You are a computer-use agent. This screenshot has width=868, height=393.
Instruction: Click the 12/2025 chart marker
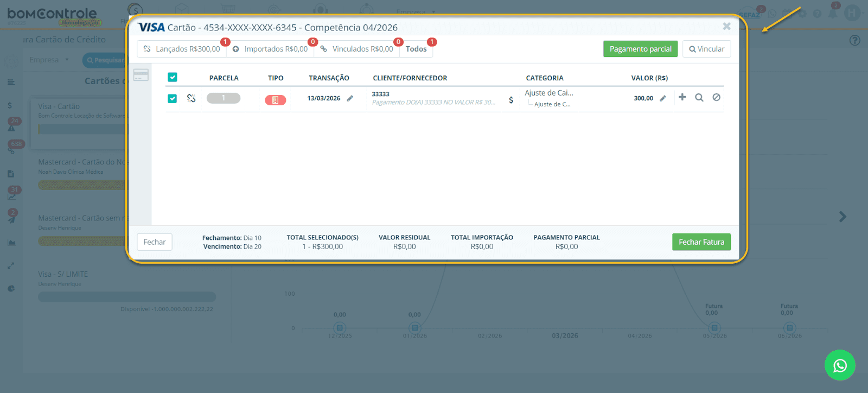pos(340,328)
